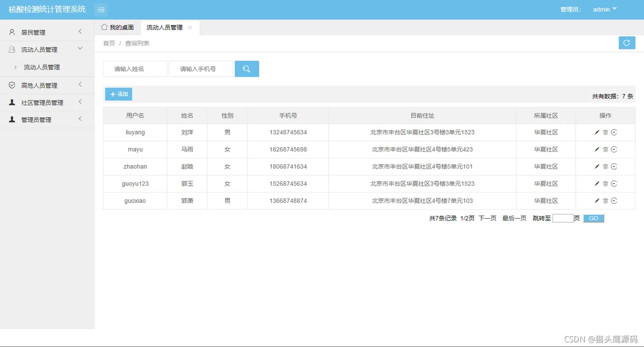Screen dimensions: 644x347
Task: Edit the liuyang row with pencil icon
Action: [x=597, y=133]
